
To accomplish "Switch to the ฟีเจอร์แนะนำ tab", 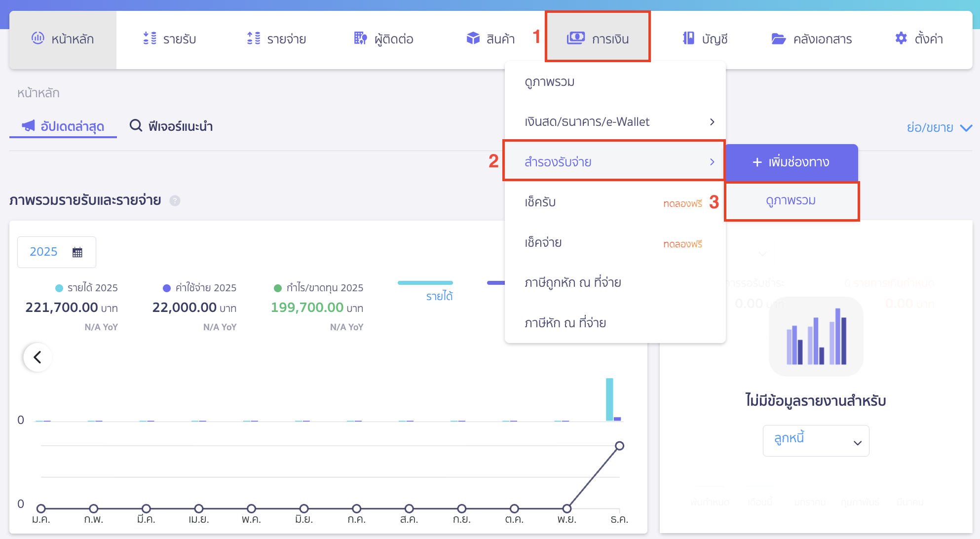I will 171,126.
